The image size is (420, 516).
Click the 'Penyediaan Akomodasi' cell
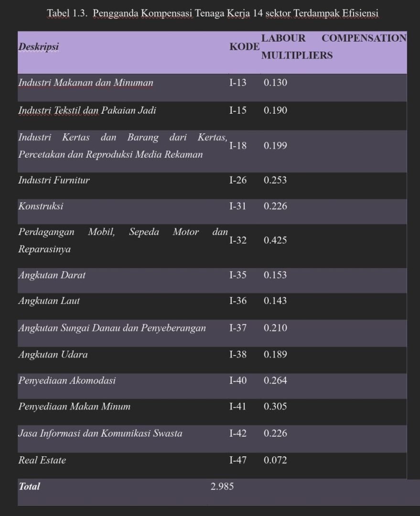click(67, 381)
